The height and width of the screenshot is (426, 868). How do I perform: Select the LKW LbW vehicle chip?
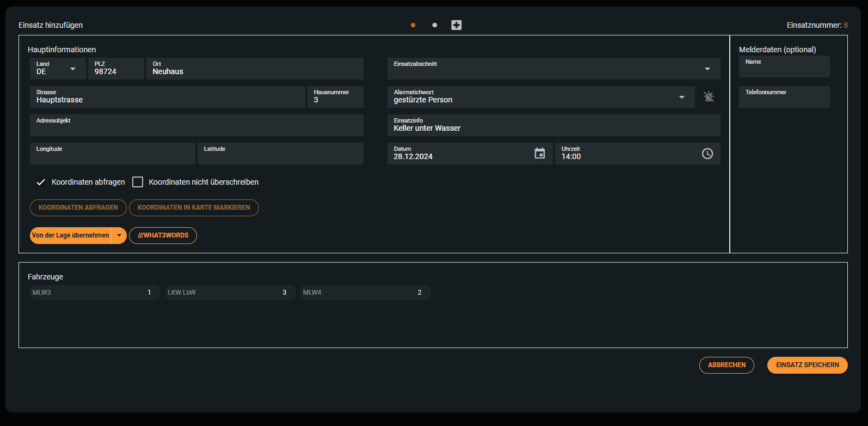[x=230, y=293]
